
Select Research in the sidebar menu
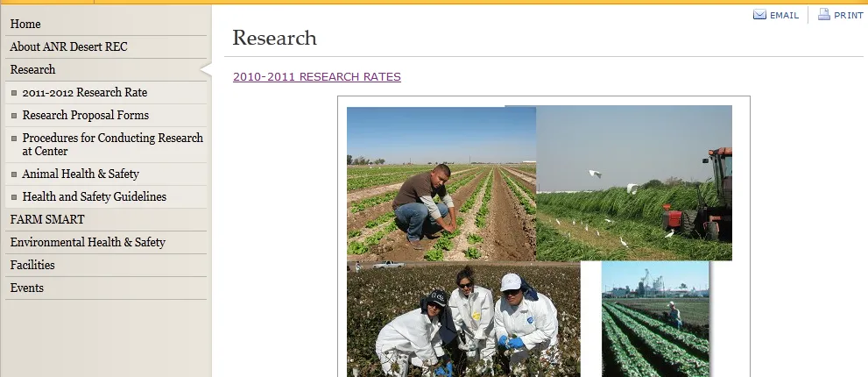pyautogui.click(x=32, y=69)
